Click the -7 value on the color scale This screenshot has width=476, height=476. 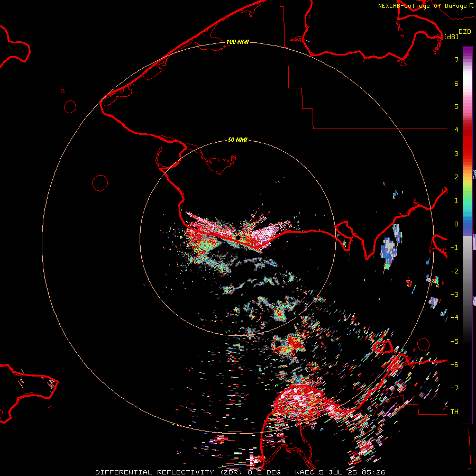pos(454,388)
